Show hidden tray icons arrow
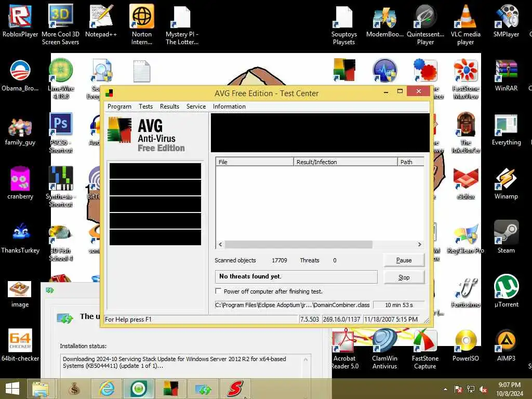 [445, 389]
